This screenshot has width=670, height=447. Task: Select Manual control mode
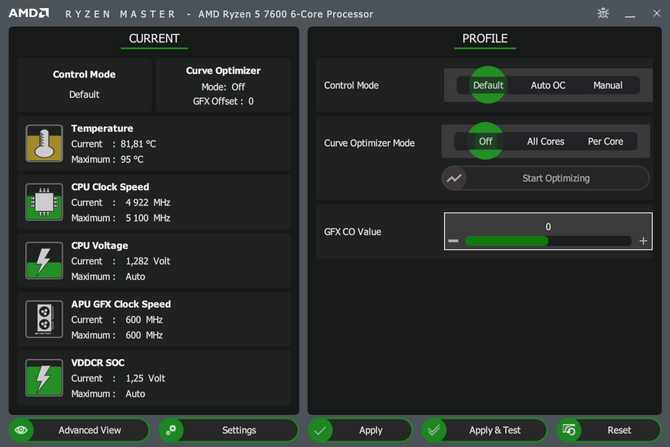[x=608, y=85]
